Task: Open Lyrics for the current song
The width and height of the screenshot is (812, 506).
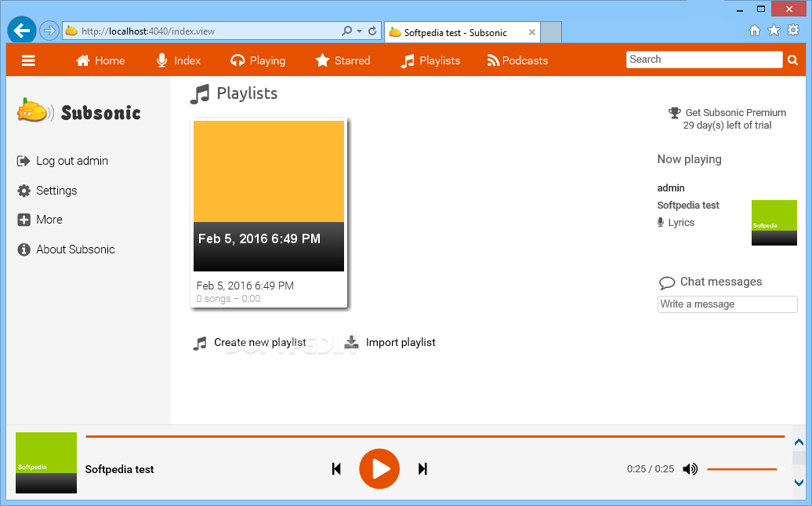Action: pyautogui.click(x=681, y=223)
